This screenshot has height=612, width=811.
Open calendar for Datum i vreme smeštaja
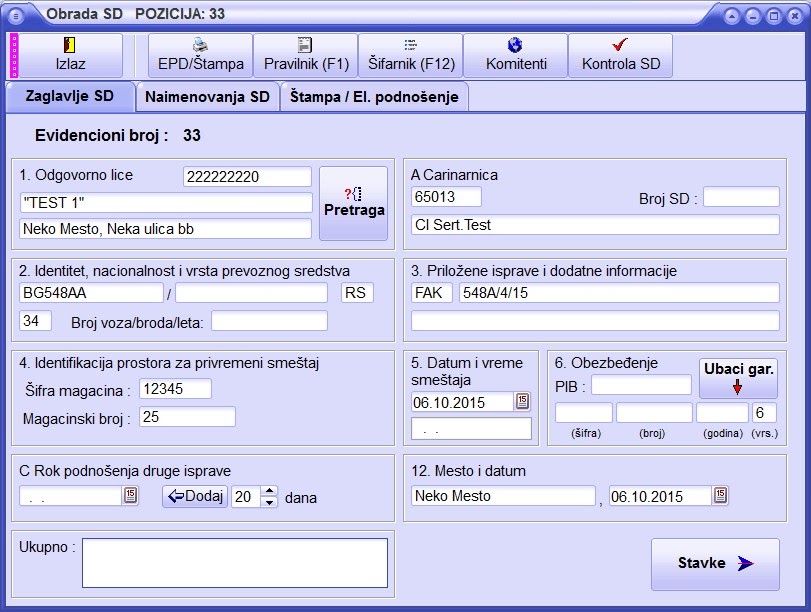pyautogui.click(x=522, y=401)
